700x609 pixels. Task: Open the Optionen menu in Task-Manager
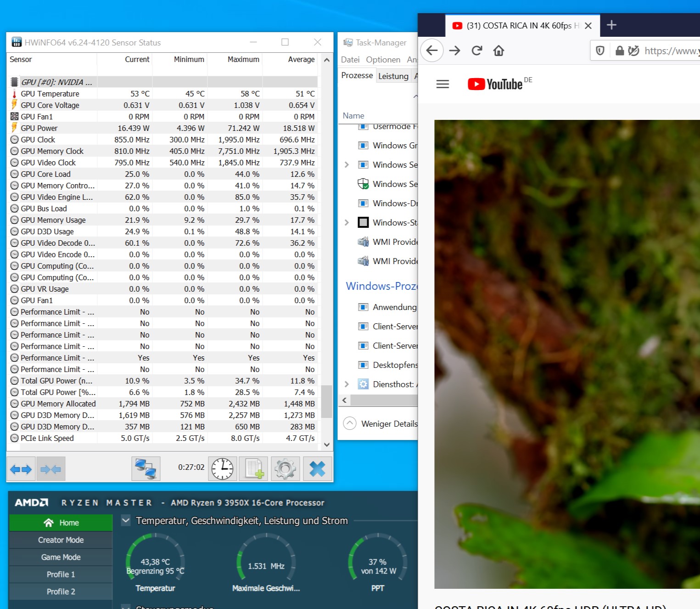pyautogui.click(x=383, y=59)
